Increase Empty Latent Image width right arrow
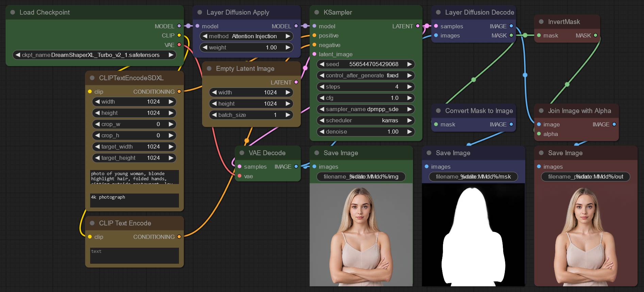 [x=288, y=92]
